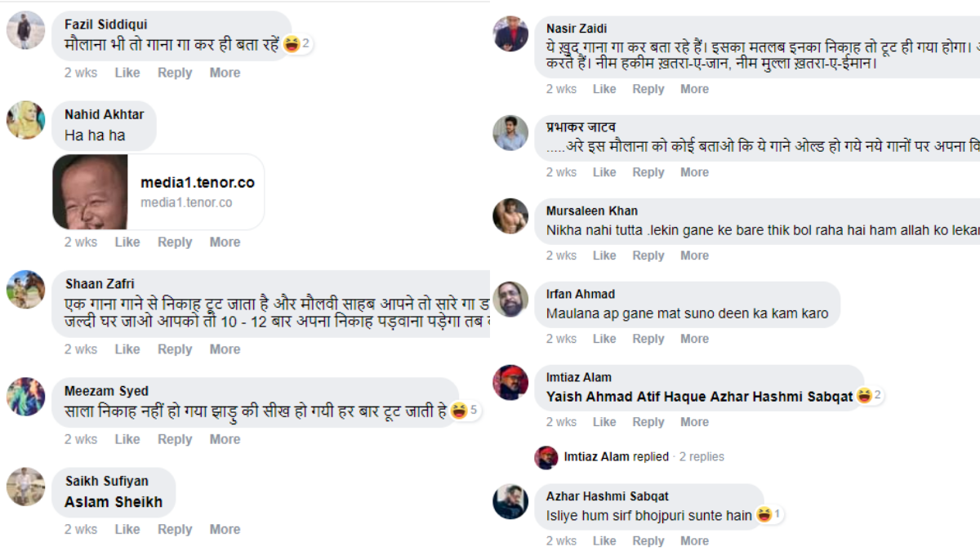
Task: Open Mursaleen Khan's profile name link
Action: 591,211
